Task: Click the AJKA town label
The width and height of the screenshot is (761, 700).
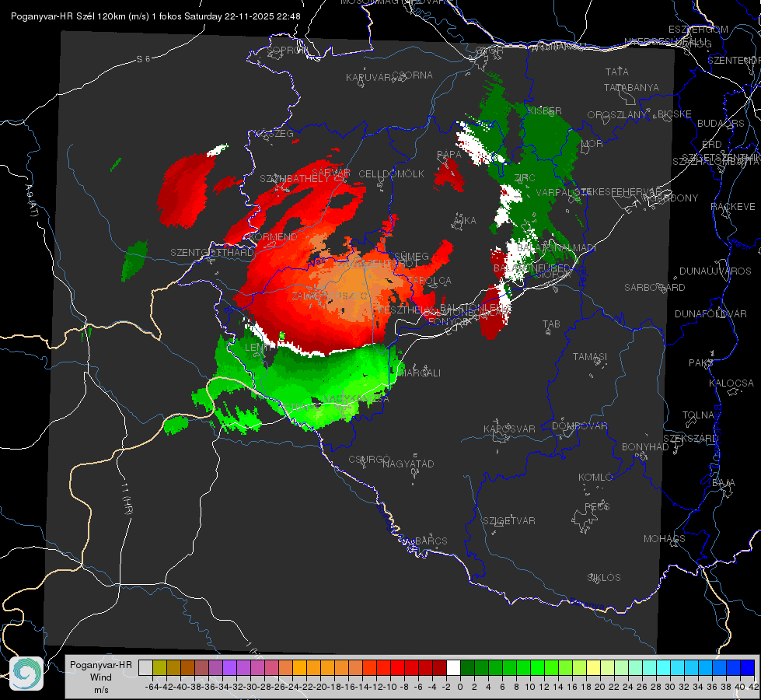Action: 465,221
